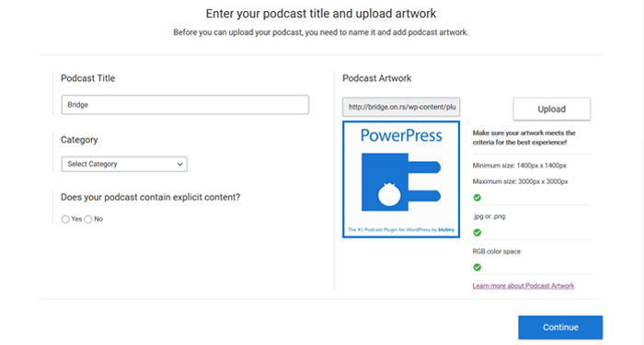Select the No explicit content radio button
The height and width of the screenshot is (345, 644).
[88, 219]
